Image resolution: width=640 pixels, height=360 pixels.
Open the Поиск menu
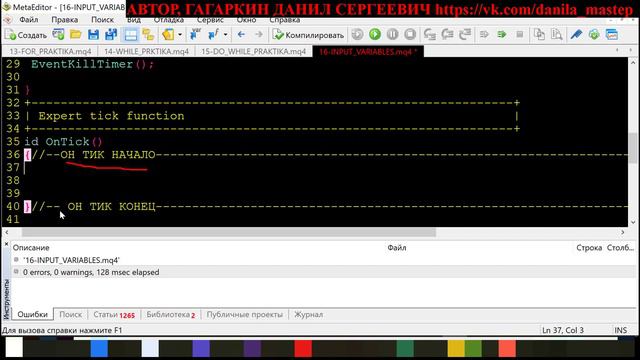(x=102, y=20)
